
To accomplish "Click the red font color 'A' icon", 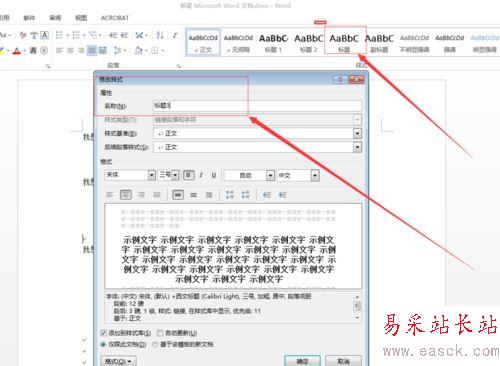I will point(17,51).
